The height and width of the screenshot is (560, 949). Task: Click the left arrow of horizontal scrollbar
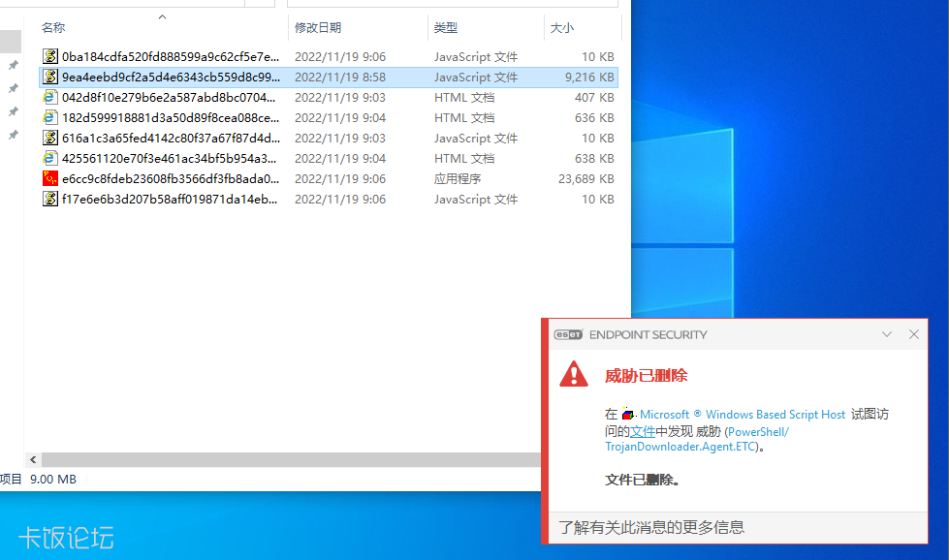click(34, 459)
